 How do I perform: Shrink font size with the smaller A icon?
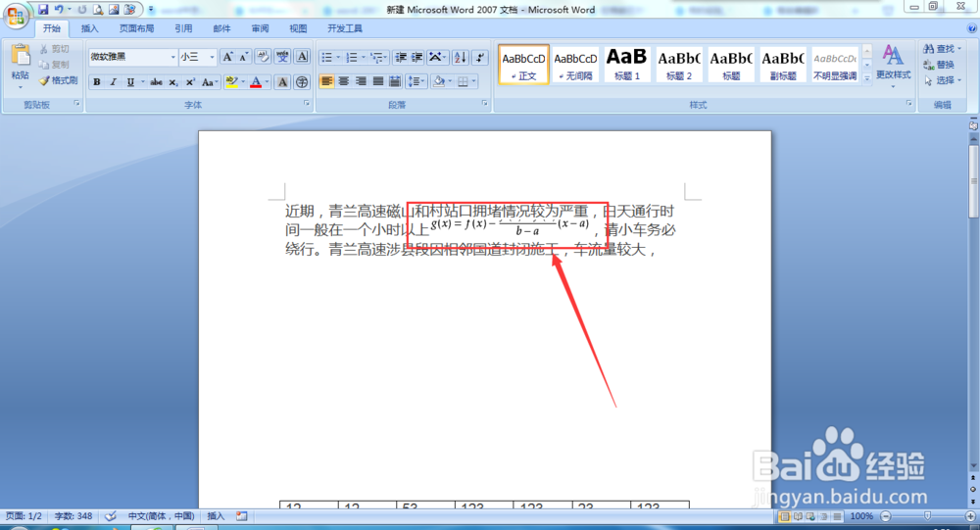pos(244,57)
